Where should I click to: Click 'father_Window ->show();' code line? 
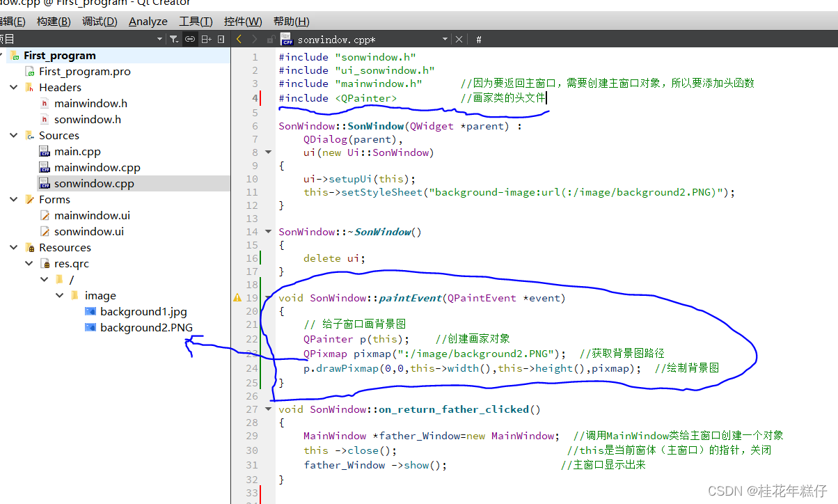click(375, 465)
